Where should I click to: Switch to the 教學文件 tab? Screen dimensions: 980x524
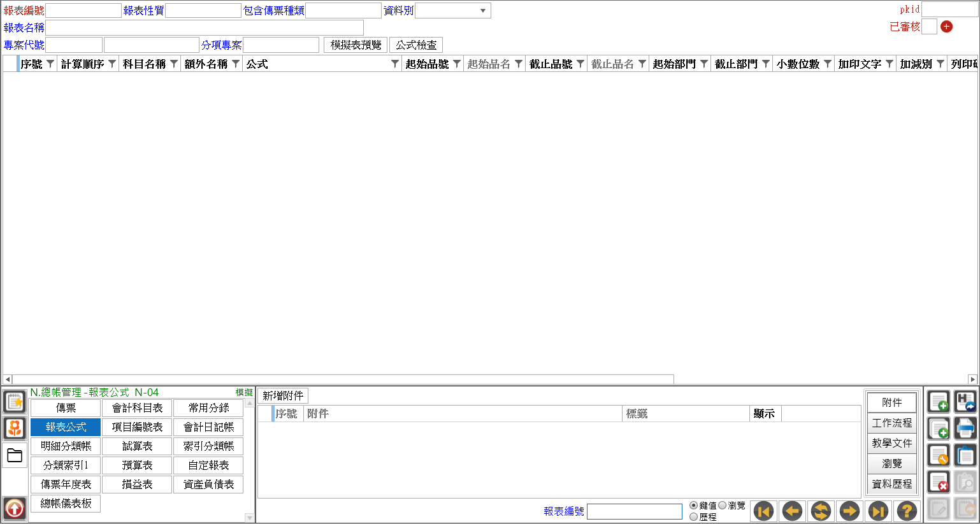pyautogui.click(x=891, y=443)
